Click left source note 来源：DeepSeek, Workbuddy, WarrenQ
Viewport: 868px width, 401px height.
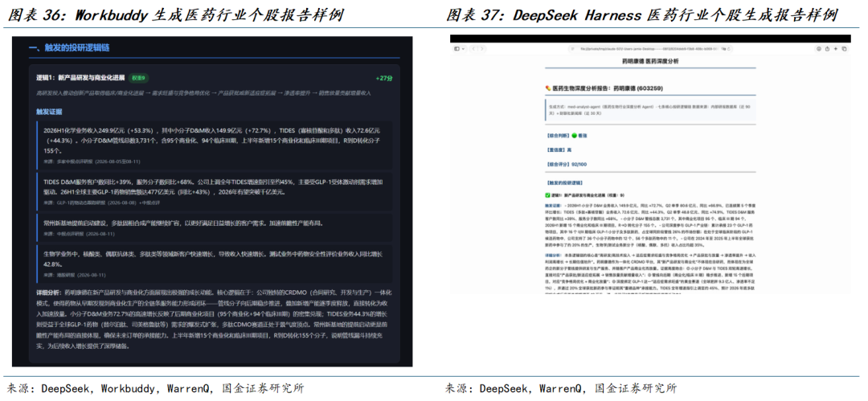(x=155, y=389)
